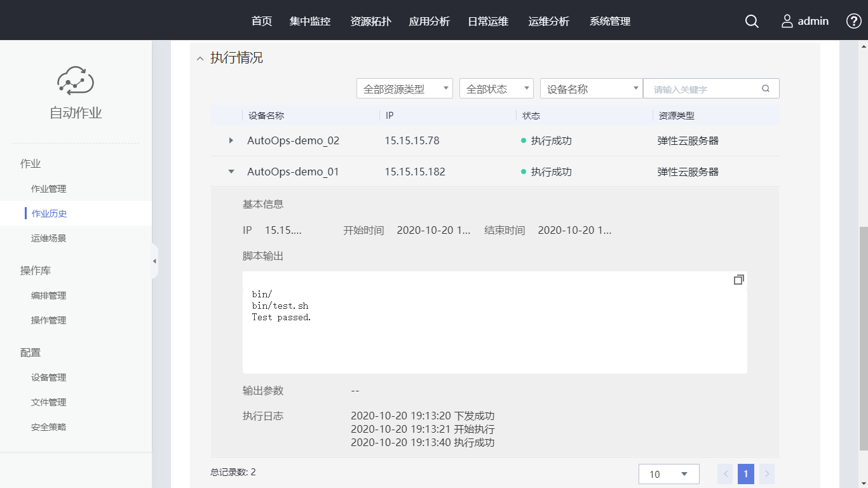This screenshot has height=488, width=868.
Task: Open the page size dropdown showing 10
Action: point(668,474)
